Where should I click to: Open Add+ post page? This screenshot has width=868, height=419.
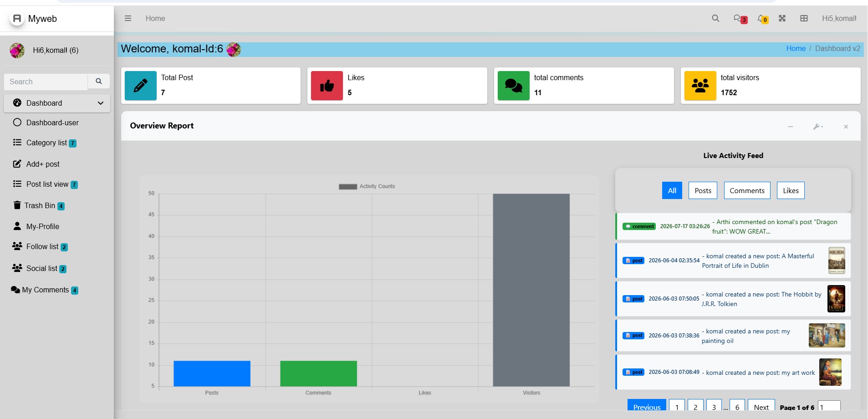[43, 164]
